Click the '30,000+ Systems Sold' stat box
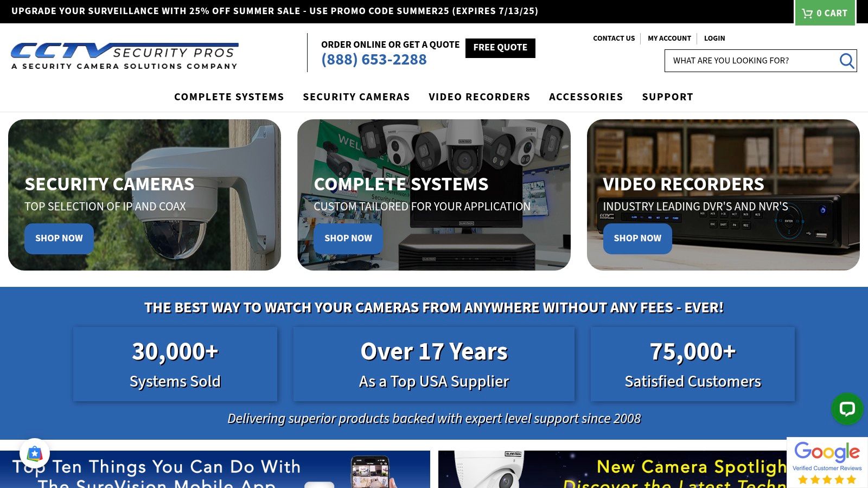The height and width of the screenshot is (488, 868). [175, 364]
